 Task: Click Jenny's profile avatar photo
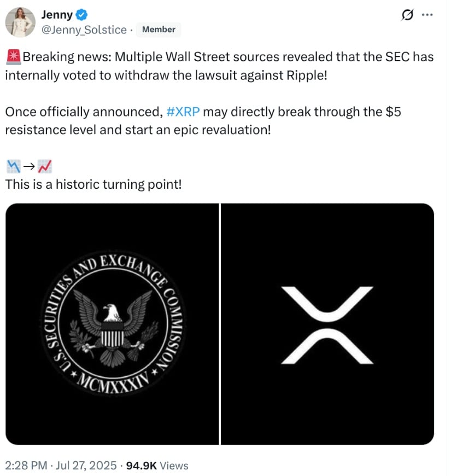tap(20, 22)
